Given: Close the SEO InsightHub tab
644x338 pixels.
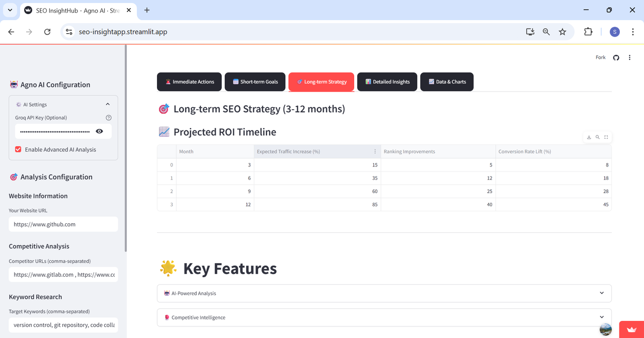Looking at the screenshot, I should pyautogui.click(x=129, y=10).
